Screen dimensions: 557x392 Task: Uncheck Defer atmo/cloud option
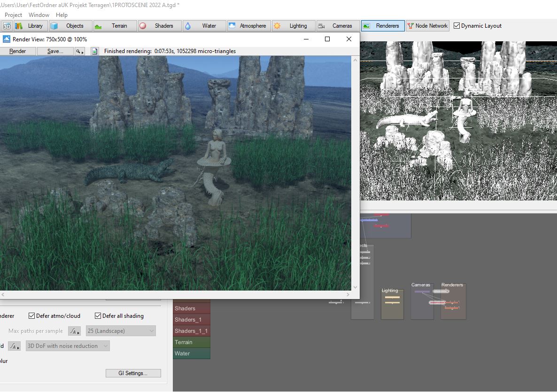click(x=32, y=316)
